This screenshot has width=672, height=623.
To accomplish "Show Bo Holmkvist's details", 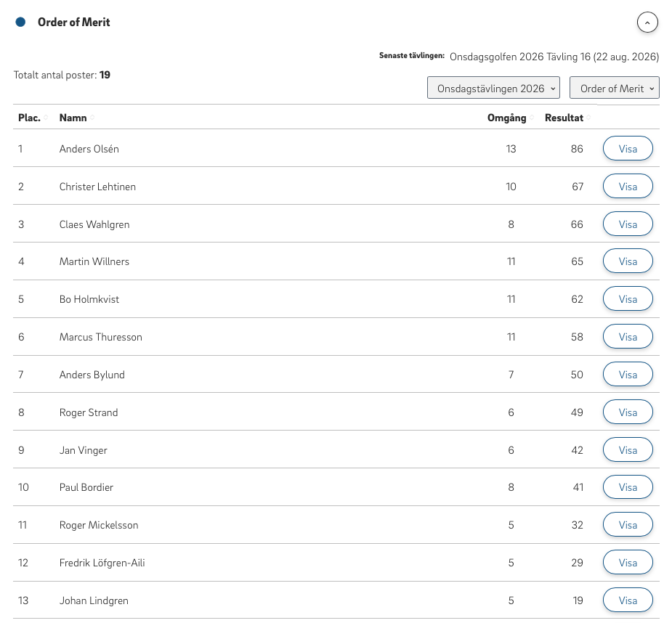I will [x=628, y=298].
